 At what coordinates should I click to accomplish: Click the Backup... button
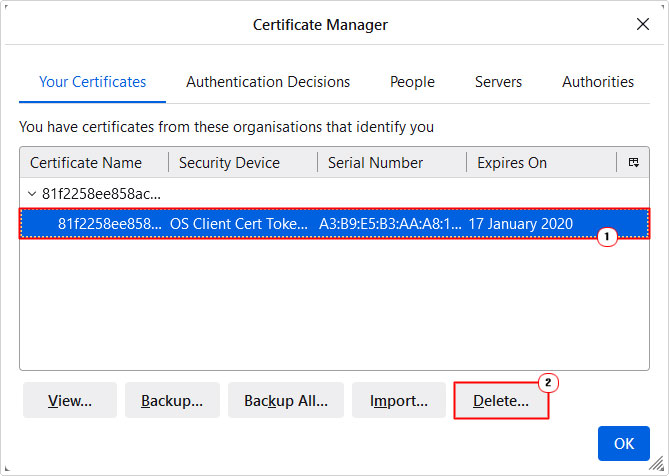pos(172,401)
